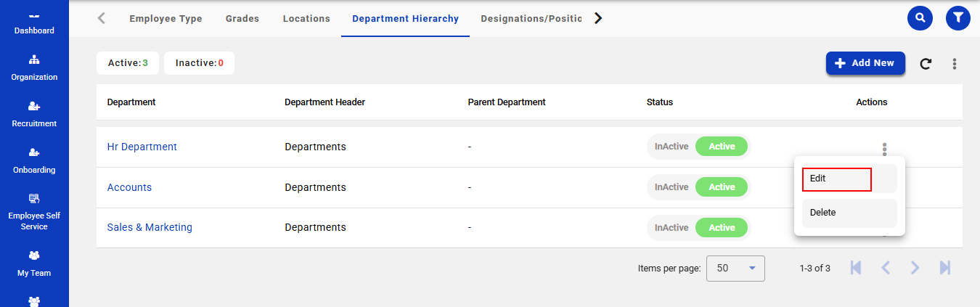Switch Sales & Marketing status to InActive
The width and height of the screenshot is (980, 307).
click(x=671, y=228)
